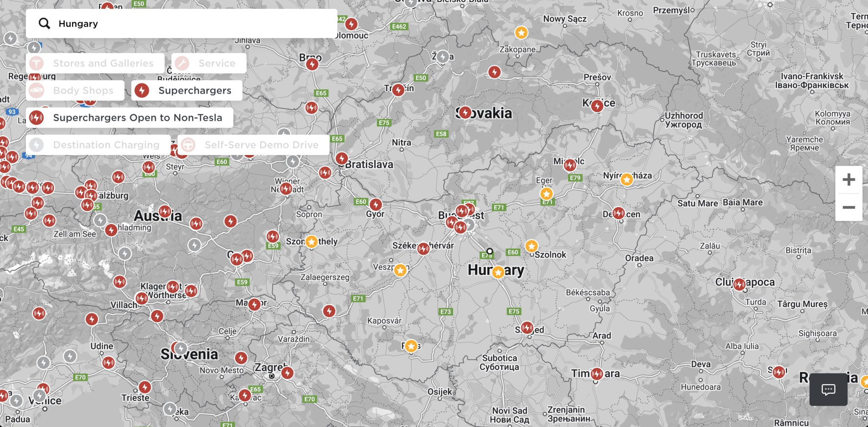Screen dimensions: 868x427
Task: Select the star pin on Hungary label
Action: pos(498,272)
